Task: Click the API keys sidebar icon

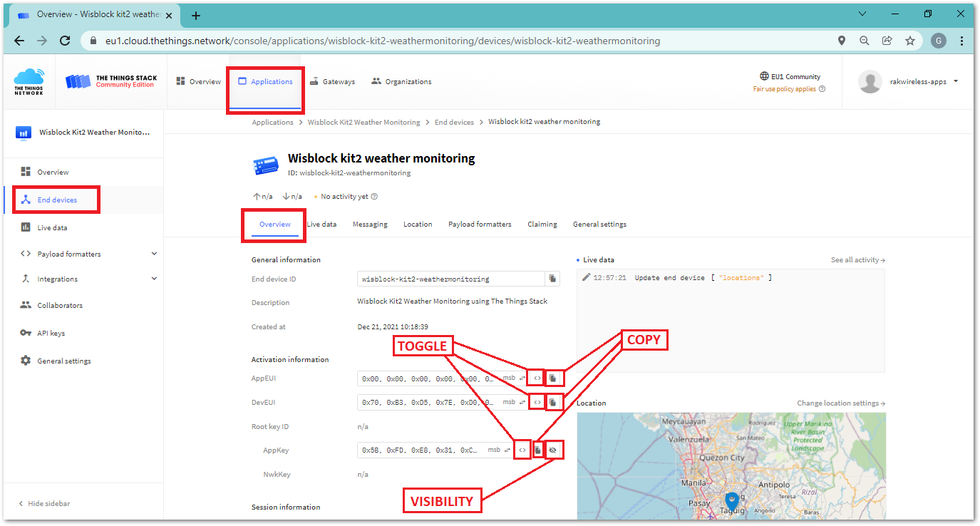Action: click(26, 333)
